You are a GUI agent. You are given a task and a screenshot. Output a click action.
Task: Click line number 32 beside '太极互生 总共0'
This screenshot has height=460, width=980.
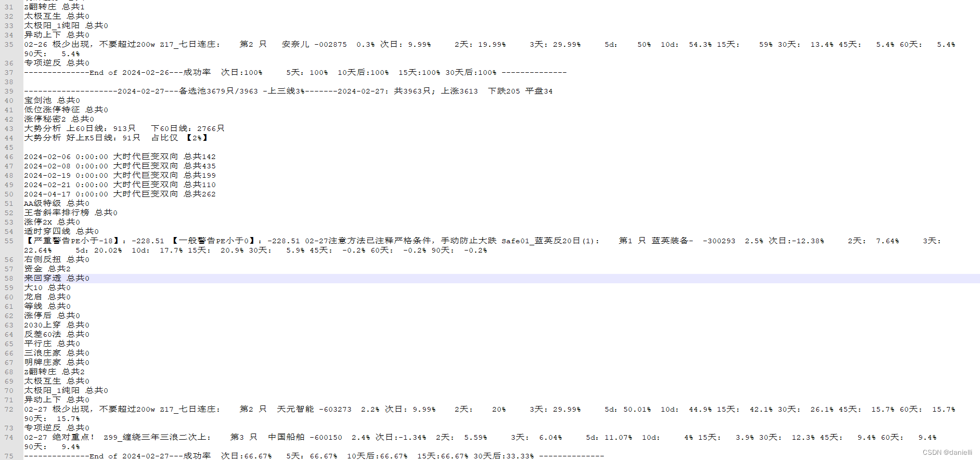coord(9,16)
